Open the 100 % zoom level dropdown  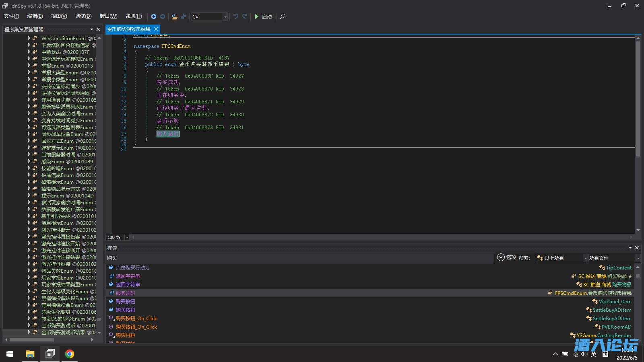click(127, 237)
